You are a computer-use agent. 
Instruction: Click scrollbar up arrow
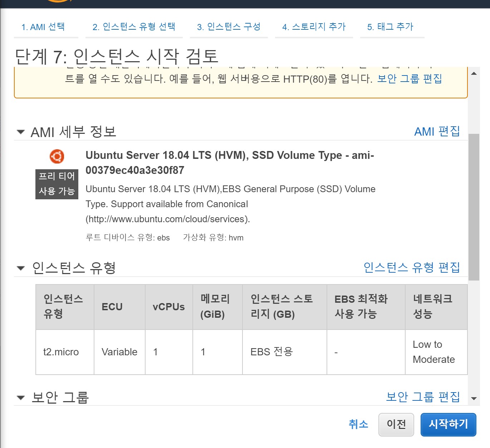pyautogui.click(x=474, y=73)
